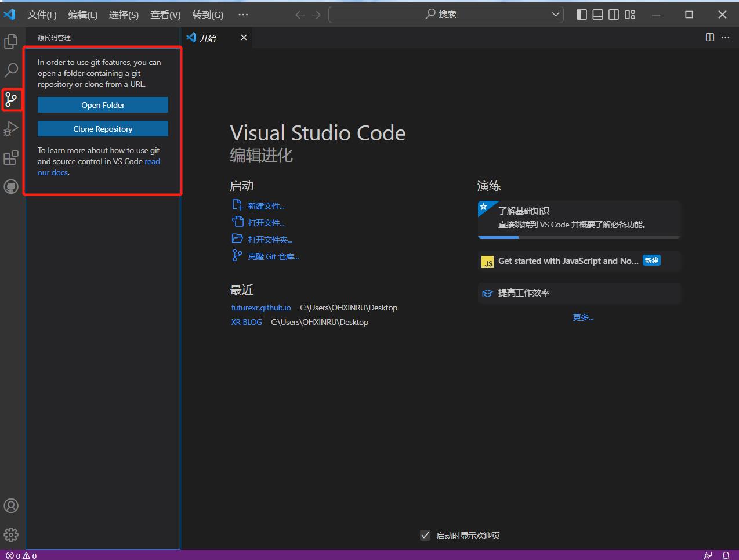Click the notifications bell in status bar
Image resolution: width=739 pixels, height=560 pixels.
726,555
